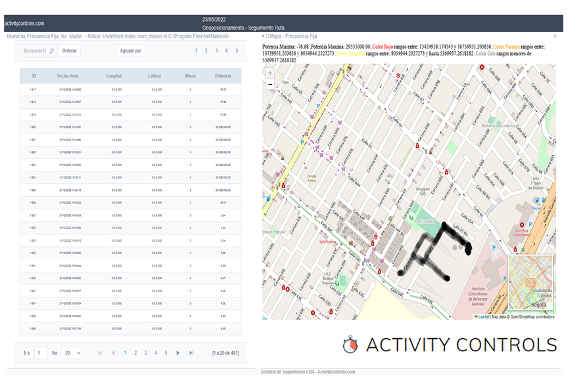Open the OpenStreetMap contributors link

[532, 316]
